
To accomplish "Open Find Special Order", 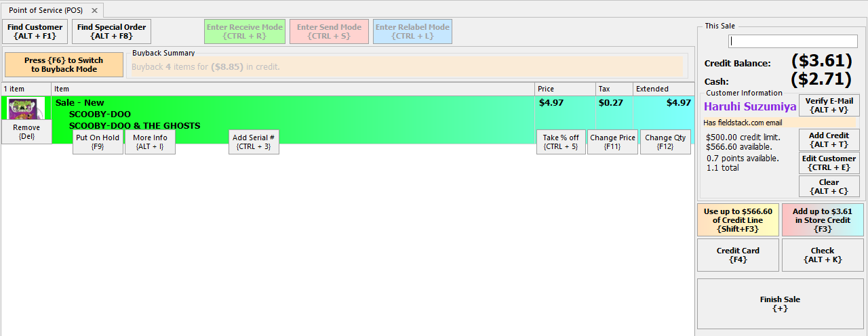I will coord(111,32).
